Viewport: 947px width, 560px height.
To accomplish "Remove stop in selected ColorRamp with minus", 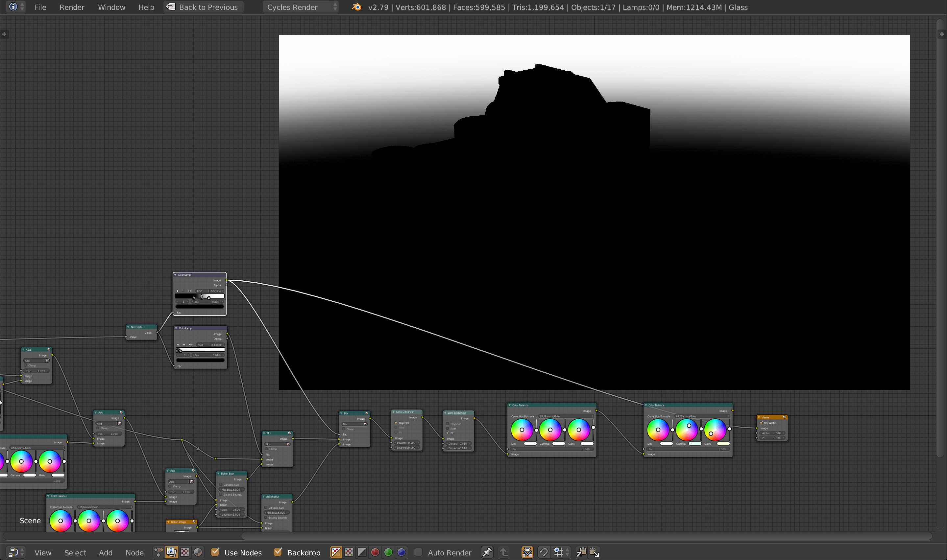I will point(183,291).
